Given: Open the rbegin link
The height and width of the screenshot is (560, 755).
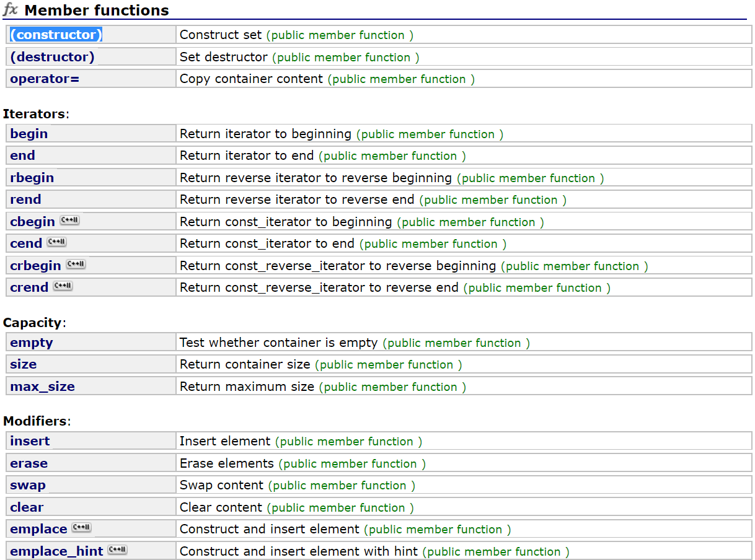Looking at the screenshot, I should coord(32,178).
